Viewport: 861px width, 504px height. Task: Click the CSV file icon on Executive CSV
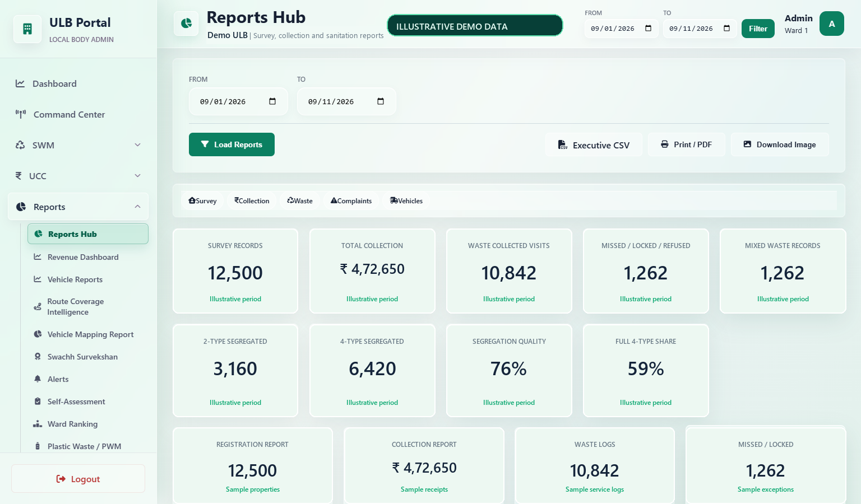pyautogui.click(x=563, y=145)
